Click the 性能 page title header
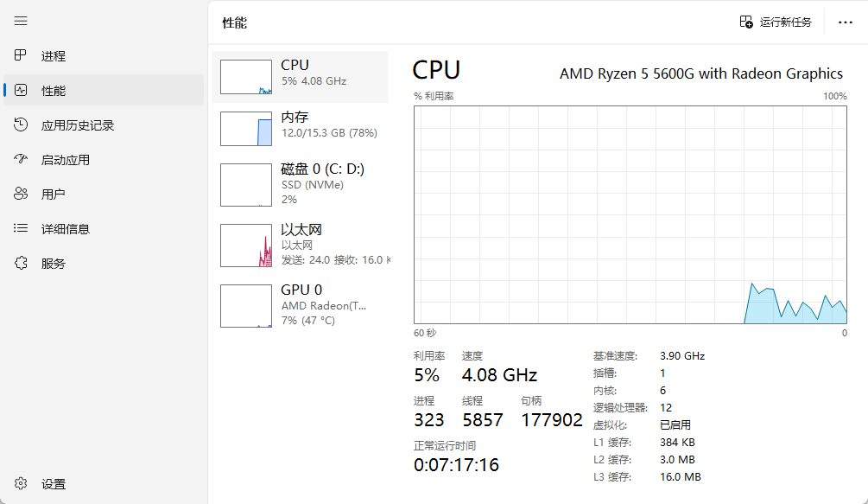 point(235,23)
